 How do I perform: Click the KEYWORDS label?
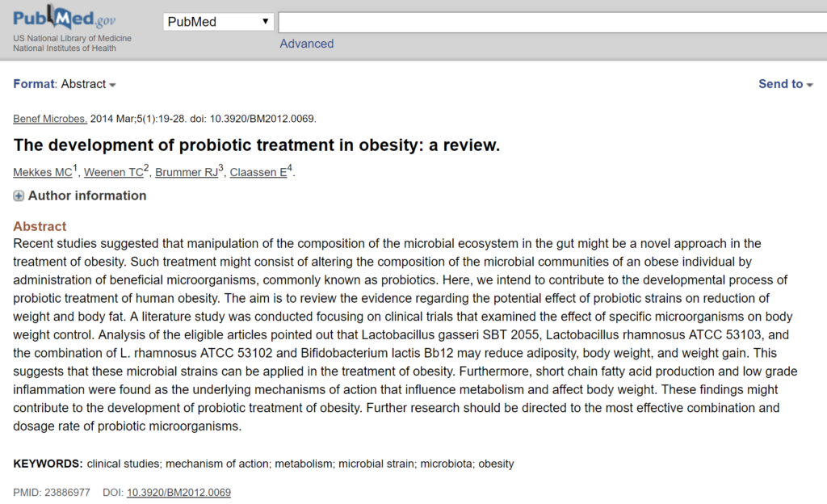(x=48, y=464)
